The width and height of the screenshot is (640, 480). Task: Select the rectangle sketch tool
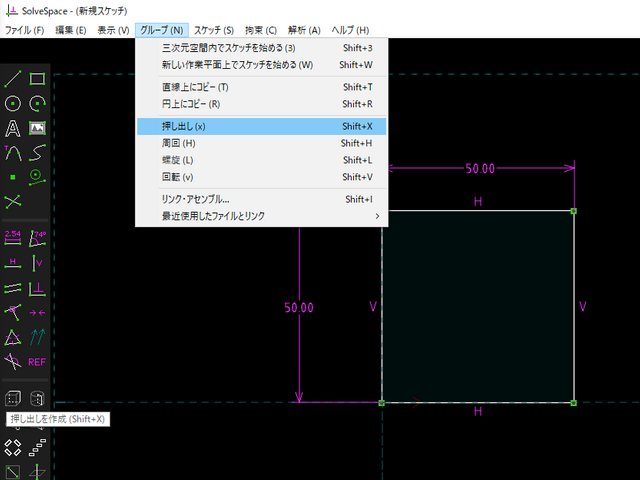point(37,79)
